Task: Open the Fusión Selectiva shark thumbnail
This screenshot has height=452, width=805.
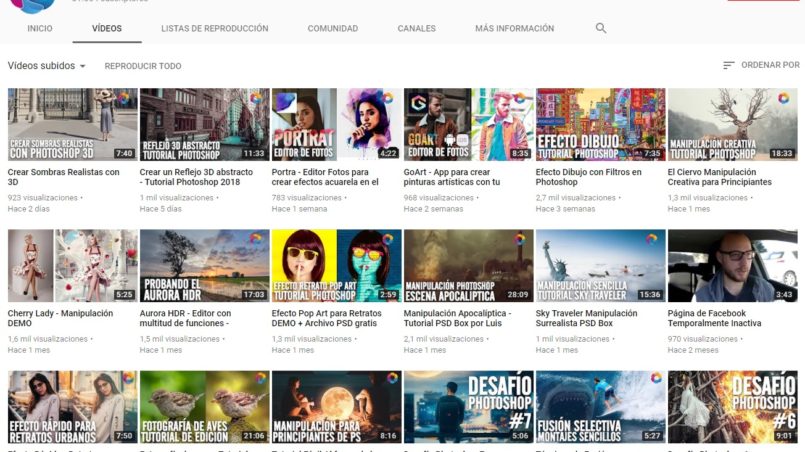Action: tap(601, 407)
